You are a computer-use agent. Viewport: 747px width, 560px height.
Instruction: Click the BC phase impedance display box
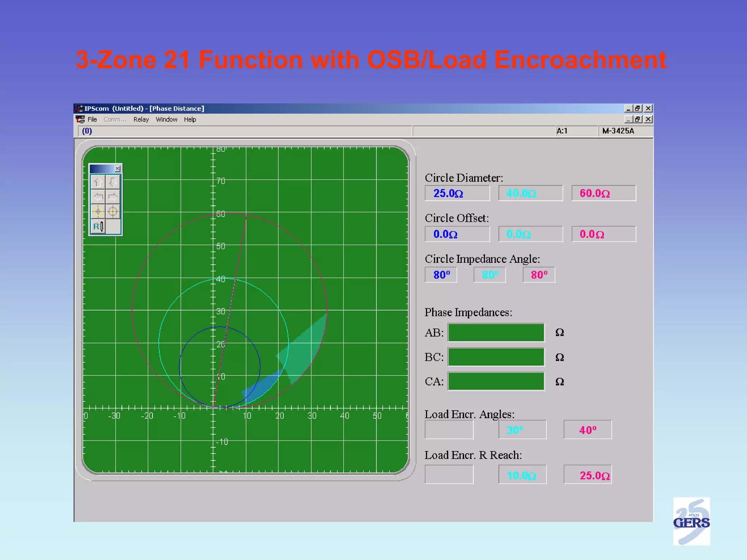pyautogui.click(x=496, y=357)
